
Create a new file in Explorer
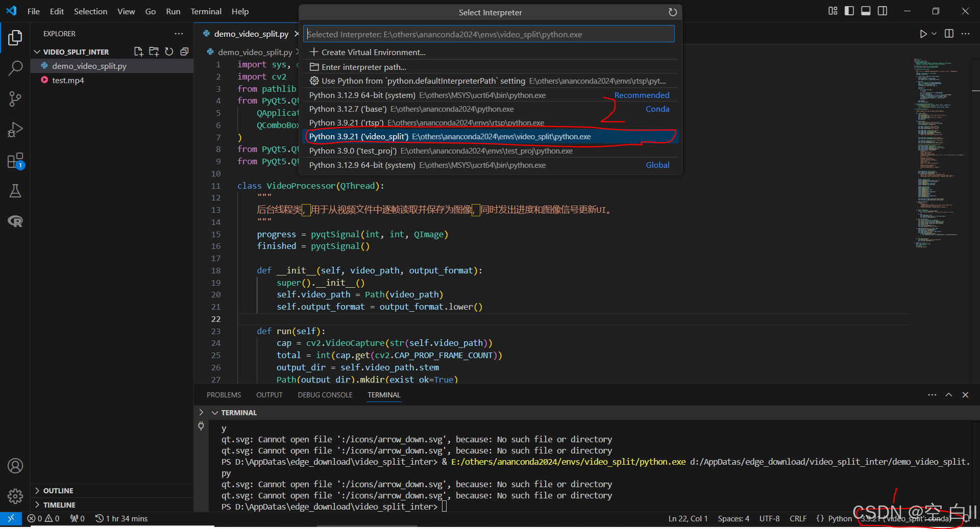point(138,52)
